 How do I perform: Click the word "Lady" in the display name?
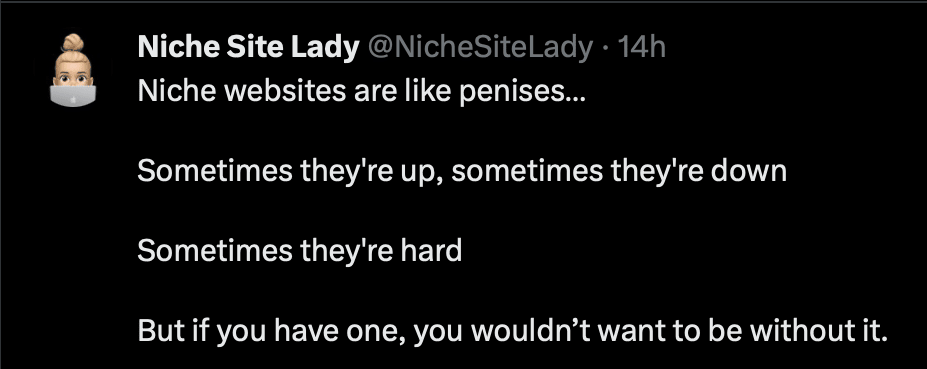[324, 47]
